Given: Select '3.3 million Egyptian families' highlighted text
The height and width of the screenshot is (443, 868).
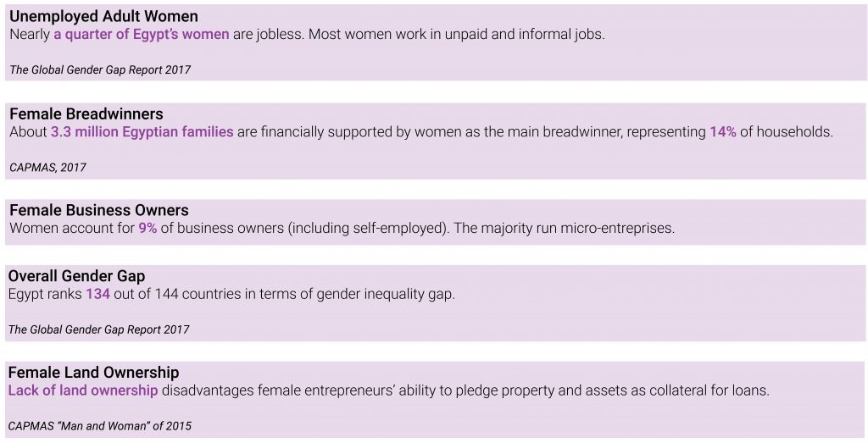Looking at the screenshot, I should point(142,132).
